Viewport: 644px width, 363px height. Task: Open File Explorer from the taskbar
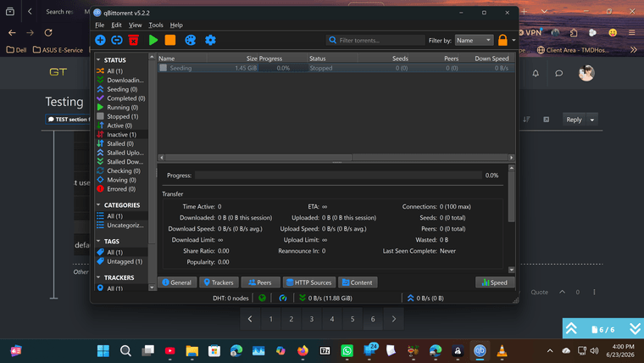tap(192, 350)
